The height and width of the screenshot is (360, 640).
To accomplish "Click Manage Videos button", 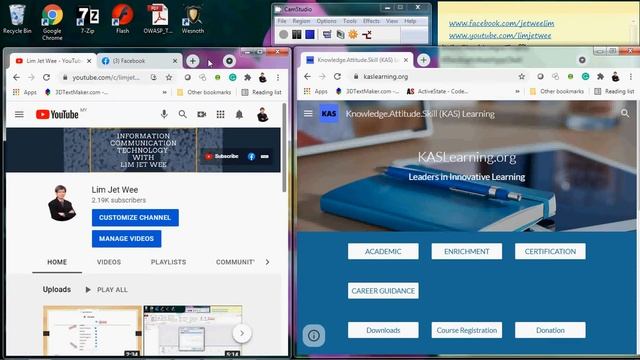I will point(127,239).
